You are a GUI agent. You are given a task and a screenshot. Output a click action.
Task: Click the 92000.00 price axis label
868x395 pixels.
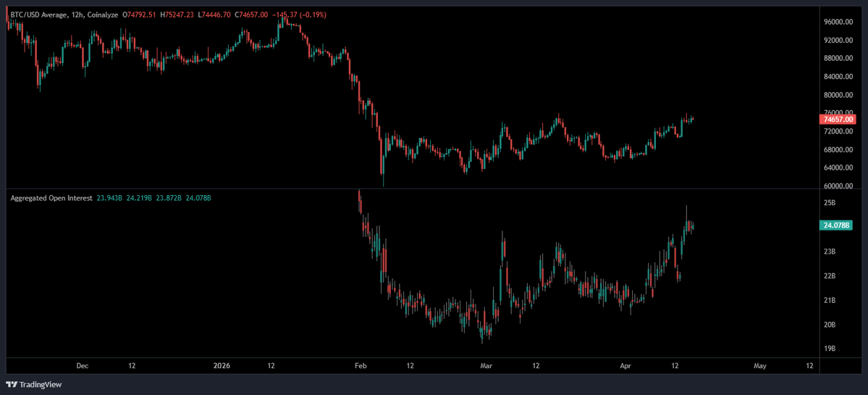837,41
